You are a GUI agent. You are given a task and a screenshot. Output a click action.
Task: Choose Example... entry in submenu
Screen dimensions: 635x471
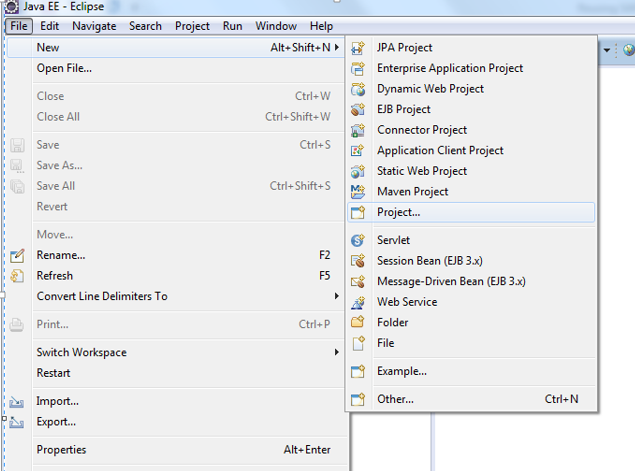click(471, 371)
